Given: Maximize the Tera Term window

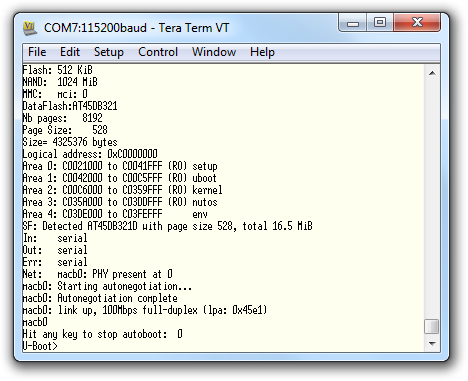Looking at the screenshot, I should pos(380,23).
